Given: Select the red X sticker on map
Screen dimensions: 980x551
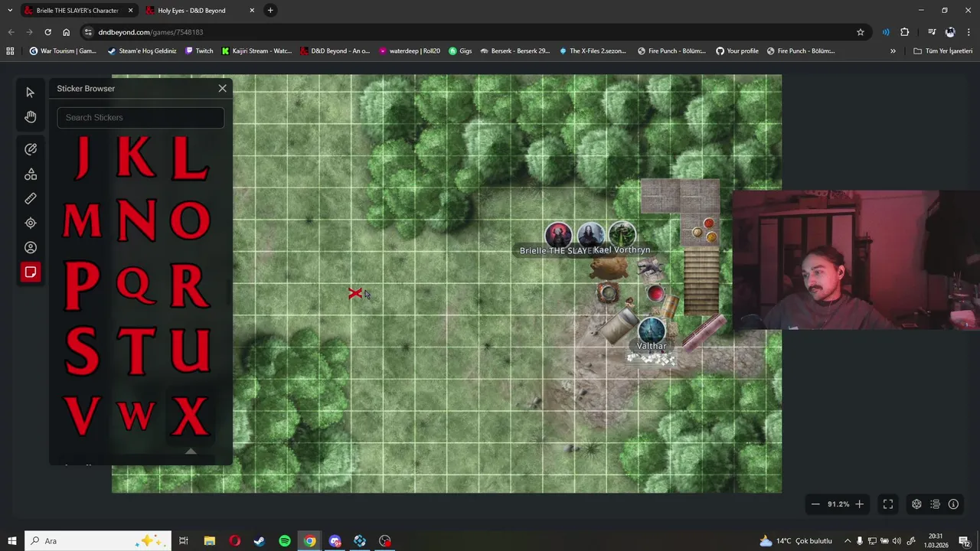Looking at the screenshot, I should pos(354,293).
